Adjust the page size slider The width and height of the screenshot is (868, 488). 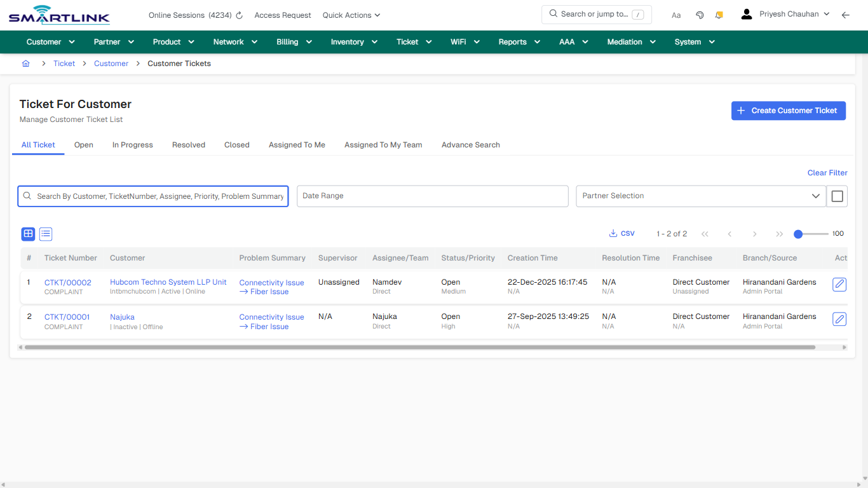pyautogui.click(x=798, y=234)
